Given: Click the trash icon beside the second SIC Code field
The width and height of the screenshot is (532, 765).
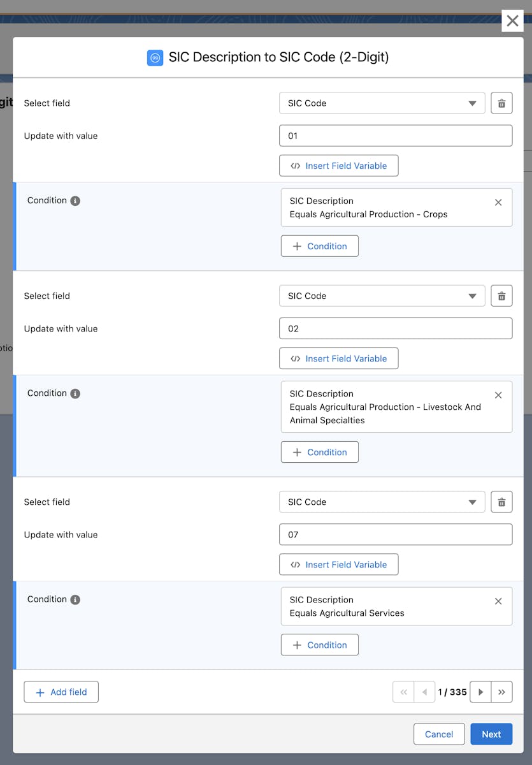Looking at the screenshot, I should click(501, 296).
